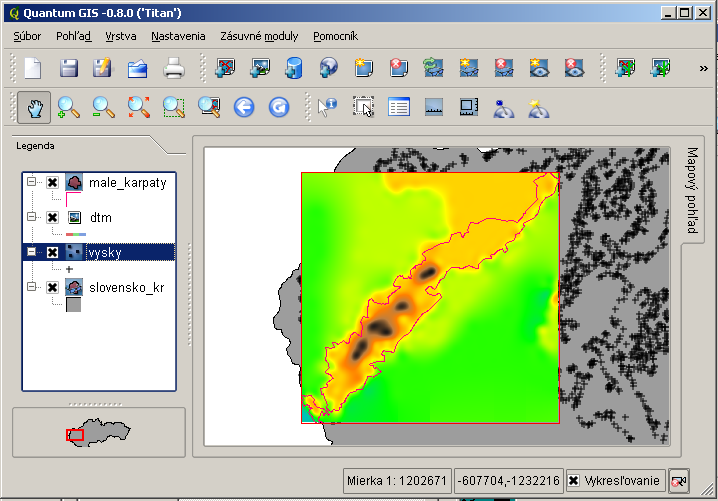Image resolution: width=718 pixels, height=501 pixels.
Task: Click the Zoom Last back arrow
Action: coord(244,107)
